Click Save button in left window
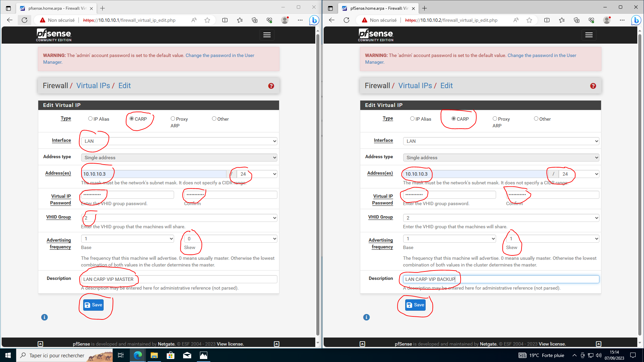 (93, 305)
